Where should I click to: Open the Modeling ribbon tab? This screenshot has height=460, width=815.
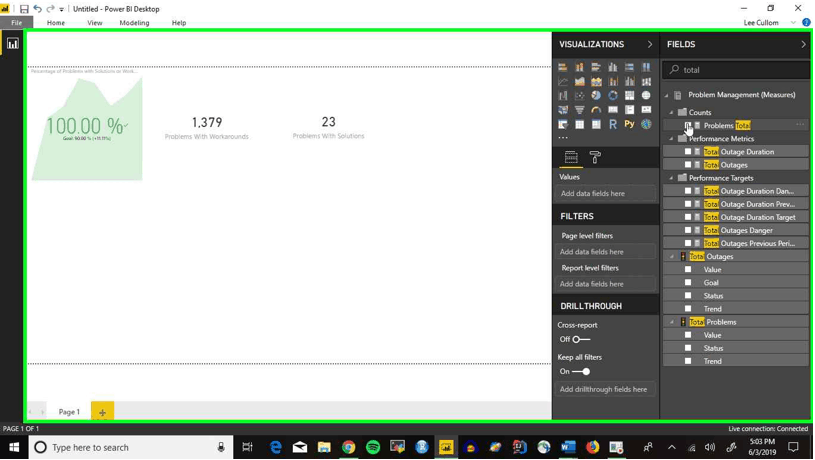point(134,23)
